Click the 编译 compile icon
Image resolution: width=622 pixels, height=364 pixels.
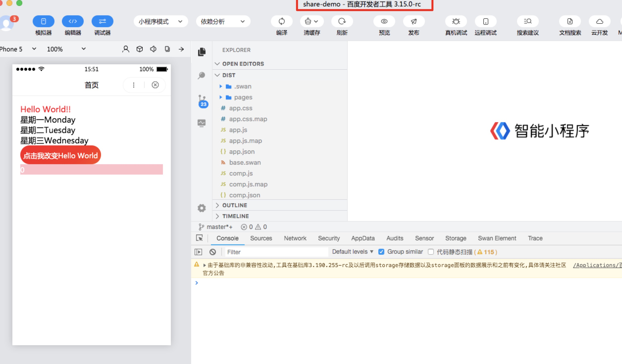tap(282, 21)
